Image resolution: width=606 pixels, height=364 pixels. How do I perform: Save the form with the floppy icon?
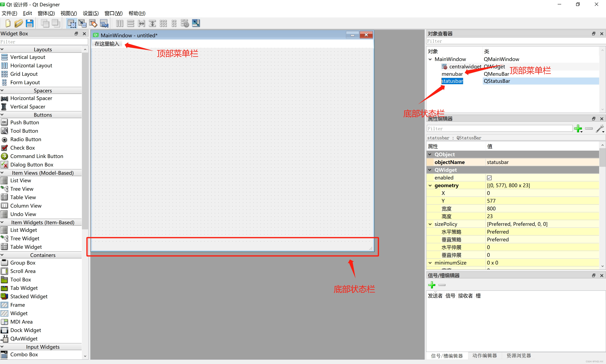coord(30,23)
